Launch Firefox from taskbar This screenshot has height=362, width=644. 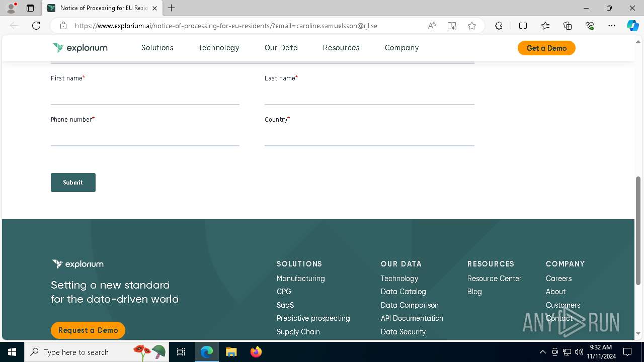(256, 352)
